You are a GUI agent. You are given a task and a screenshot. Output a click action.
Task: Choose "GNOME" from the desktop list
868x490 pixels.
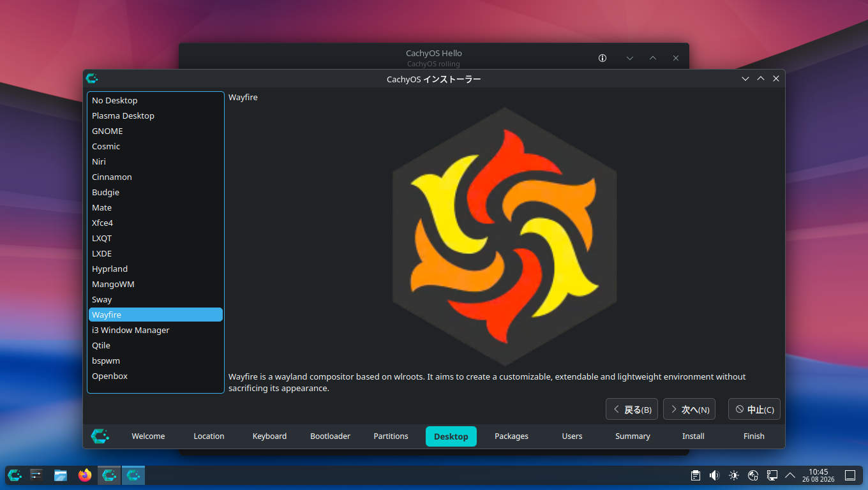(x=156, y=131)
